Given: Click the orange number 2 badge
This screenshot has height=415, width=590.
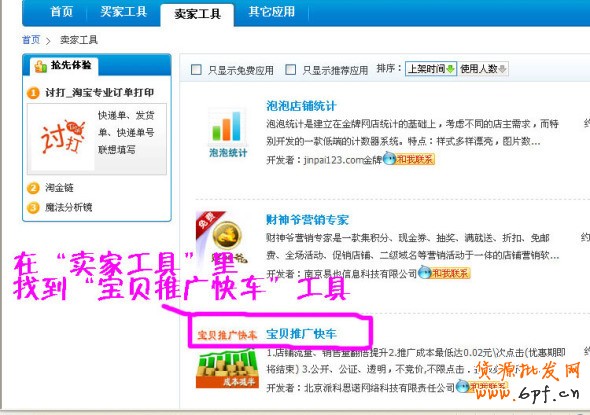Looking at the screenshot, I should [33, 188].
